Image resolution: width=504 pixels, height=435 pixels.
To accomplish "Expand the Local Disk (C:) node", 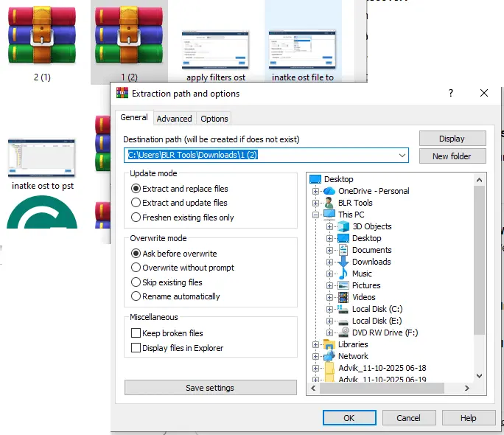I will (329, 309).
